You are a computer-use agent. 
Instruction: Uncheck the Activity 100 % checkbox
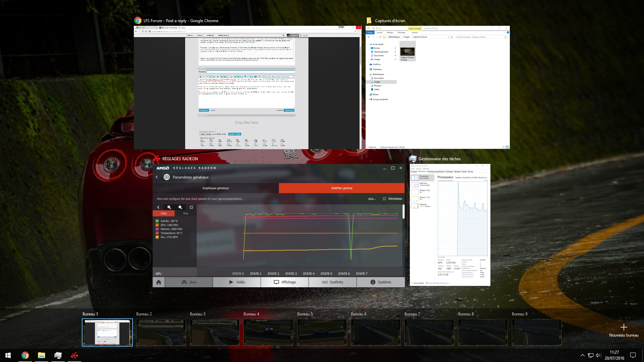click(157, 221)
